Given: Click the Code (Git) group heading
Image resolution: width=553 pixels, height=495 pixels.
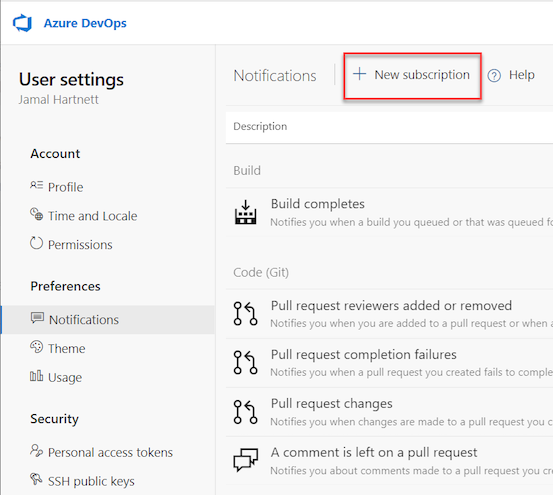Looking at the screenshot, I should [x=261, y=273].
